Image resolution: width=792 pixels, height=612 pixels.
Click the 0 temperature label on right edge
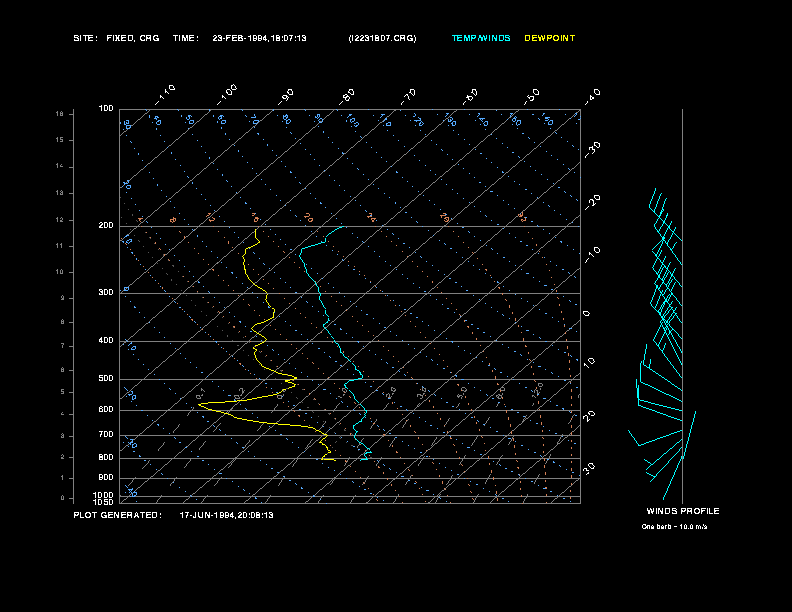click(x=586, y=314)
